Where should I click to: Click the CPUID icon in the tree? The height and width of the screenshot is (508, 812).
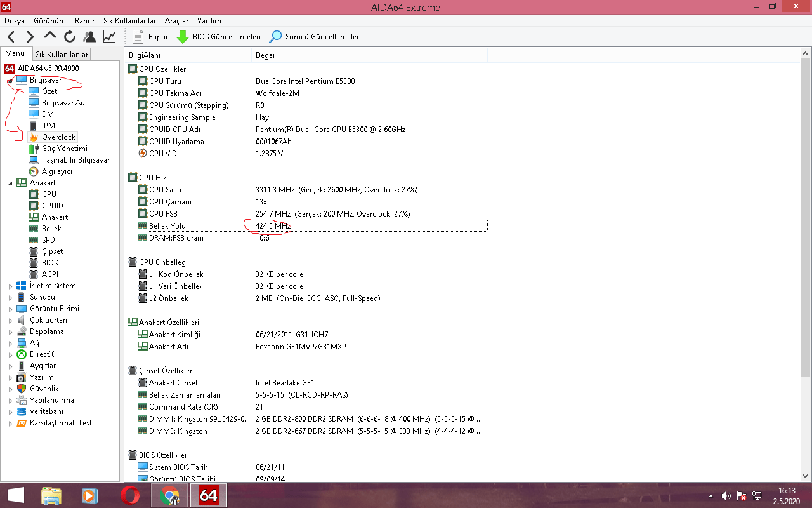coord(34,206)
